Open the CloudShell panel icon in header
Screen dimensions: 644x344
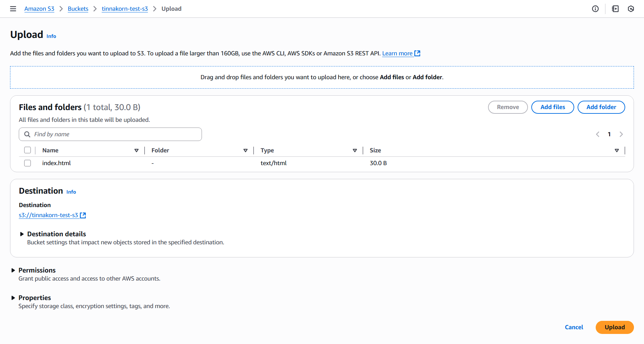click(615, 9)
